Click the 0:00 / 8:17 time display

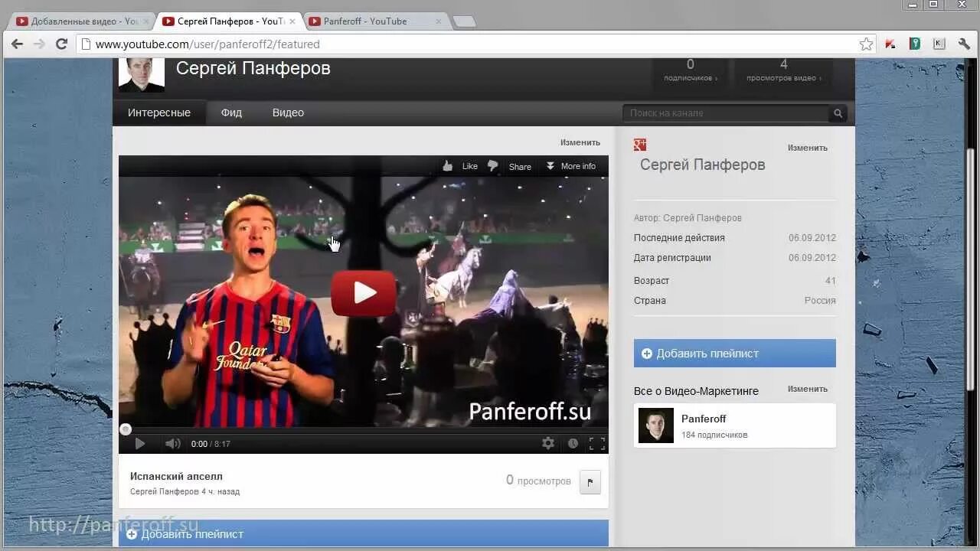tap(211, 444)
